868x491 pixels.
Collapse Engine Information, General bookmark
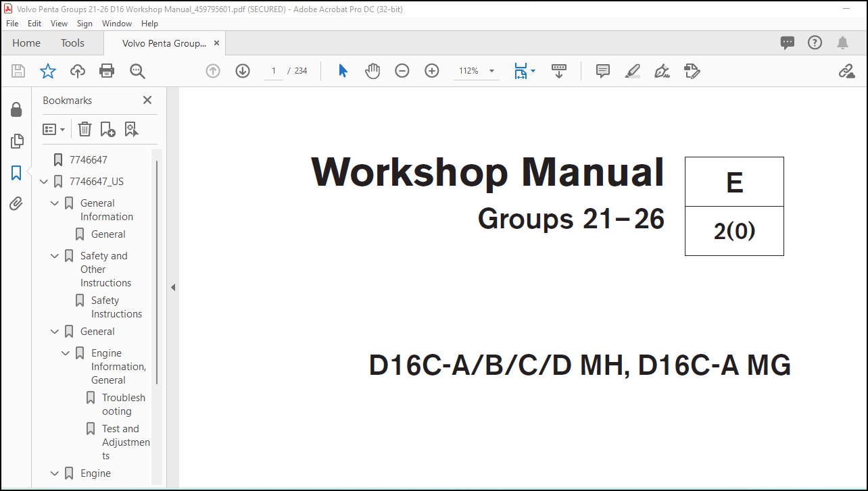[66, 353]
